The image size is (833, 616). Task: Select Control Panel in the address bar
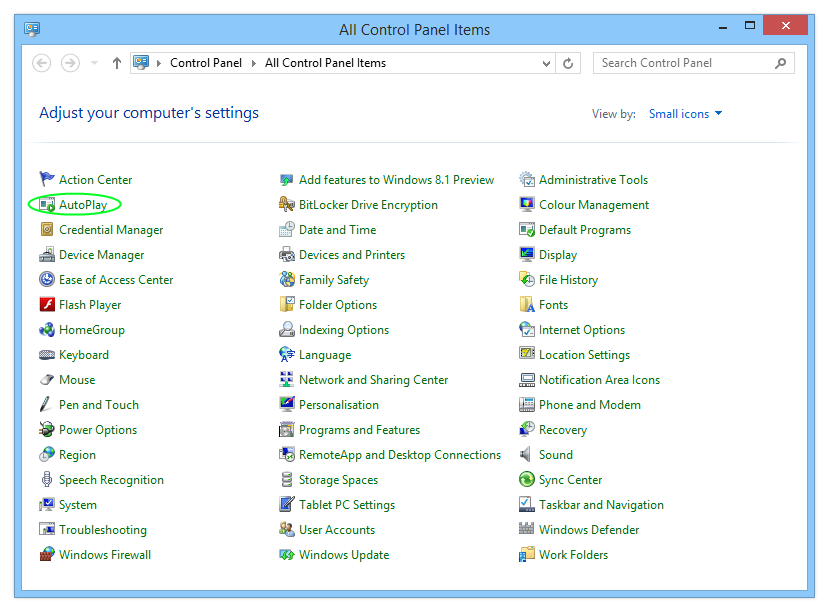coord(206,62)
